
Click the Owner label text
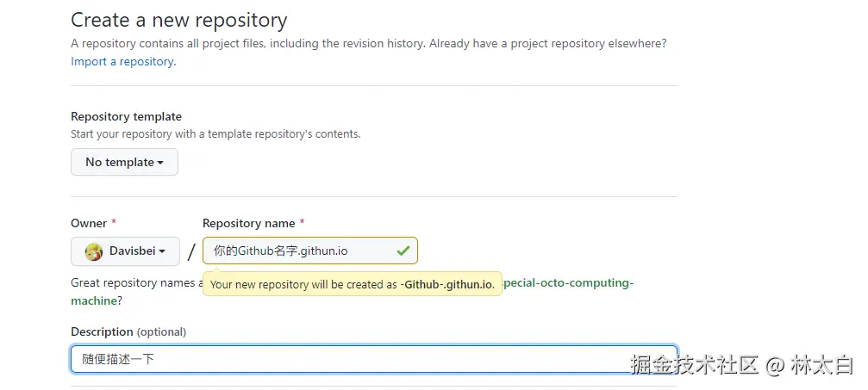point(89,224)
